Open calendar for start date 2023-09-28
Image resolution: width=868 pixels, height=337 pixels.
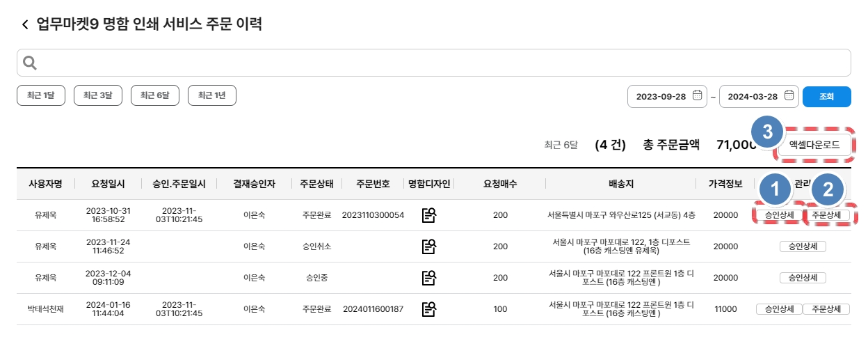coord(698,96)
